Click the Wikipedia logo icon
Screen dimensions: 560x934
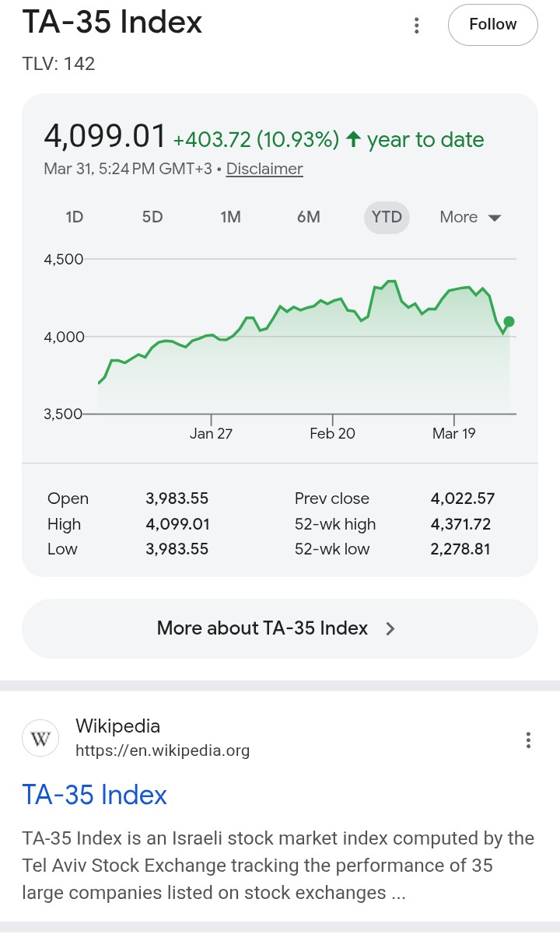(40, 738)
